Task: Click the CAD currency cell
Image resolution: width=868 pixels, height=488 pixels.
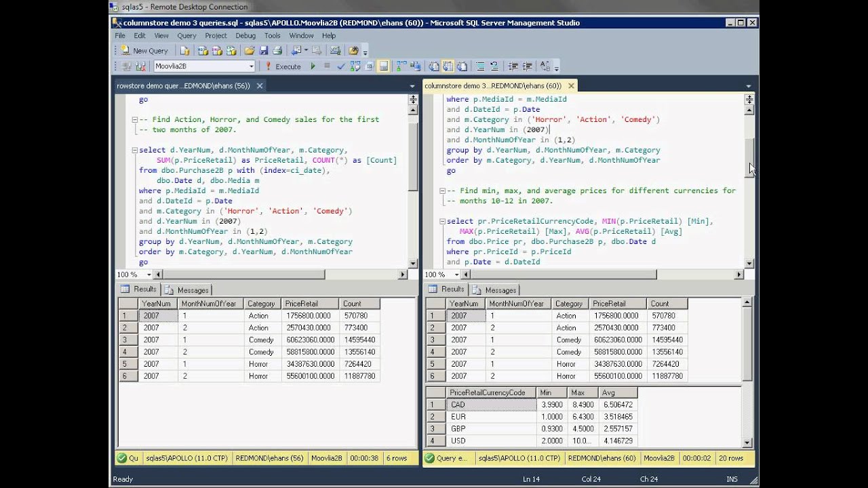Action: pos(491,405)
